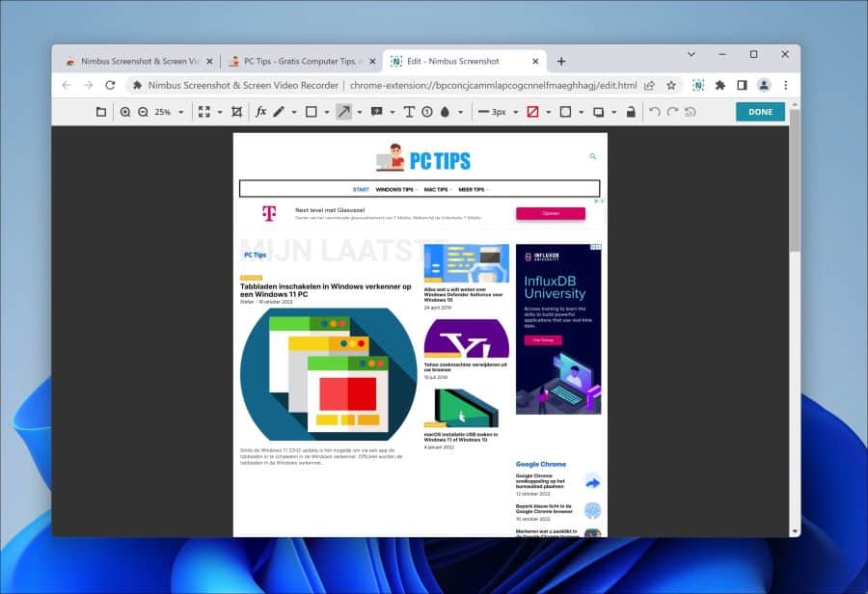Viewport: 868px width, 594px height.
Task: Click the address bar URL
Action: 493,85
